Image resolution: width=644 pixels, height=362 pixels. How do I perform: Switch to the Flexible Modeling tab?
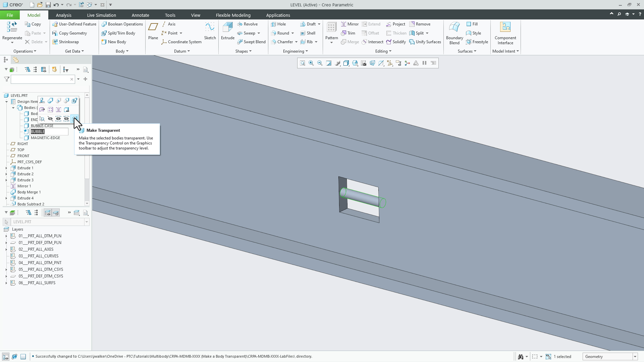[233, 15]
